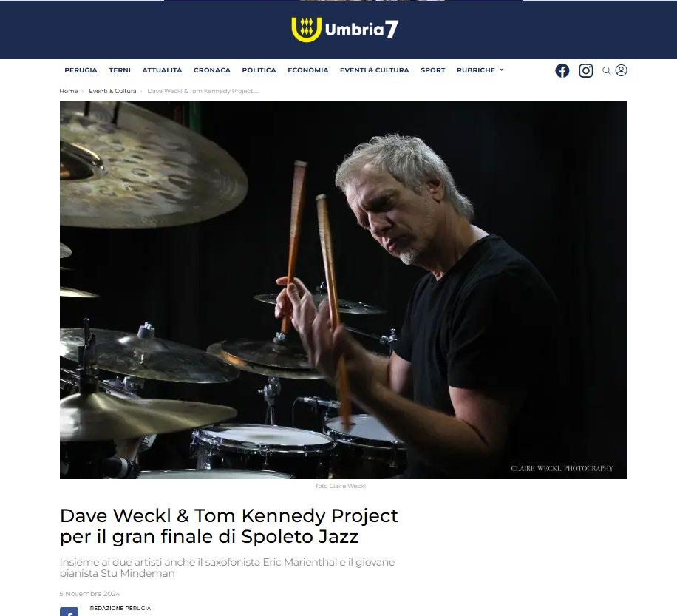Click the search magnifier icon
This screenshot has width=677, height=616.
(606, 70)
